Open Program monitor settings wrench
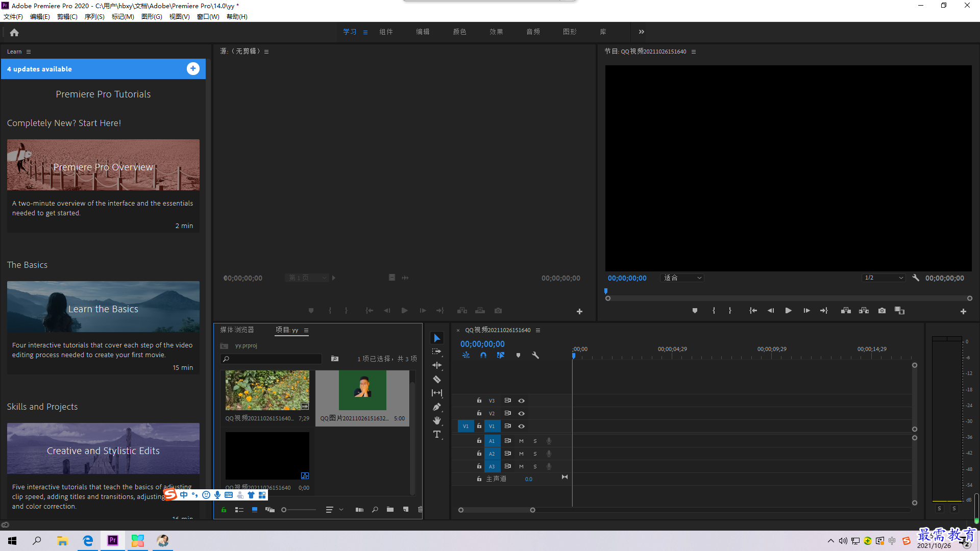This screenshot has height=551, width=980. [916, 278]
